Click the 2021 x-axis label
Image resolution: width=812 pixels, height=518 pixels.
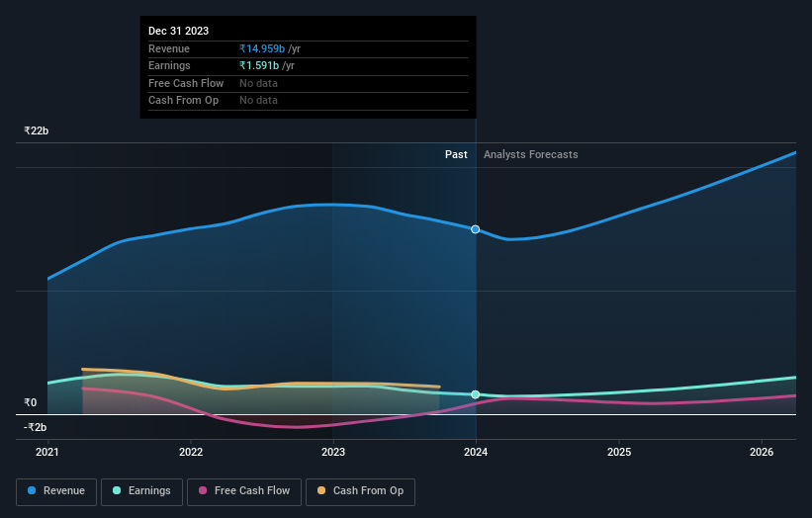pyautogui.click(x=47, y=452)
